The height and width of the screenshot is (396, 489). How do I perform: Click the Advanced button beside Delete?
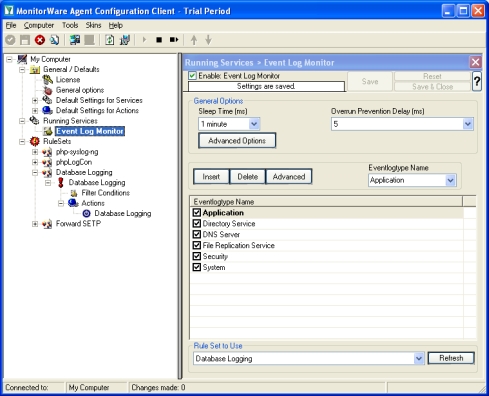pos(289,177)
